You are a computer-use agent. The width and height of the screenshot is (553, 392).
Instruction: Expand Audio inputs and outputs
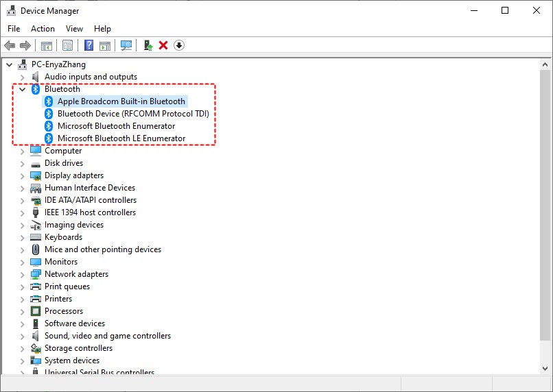(x=23, y=77)
